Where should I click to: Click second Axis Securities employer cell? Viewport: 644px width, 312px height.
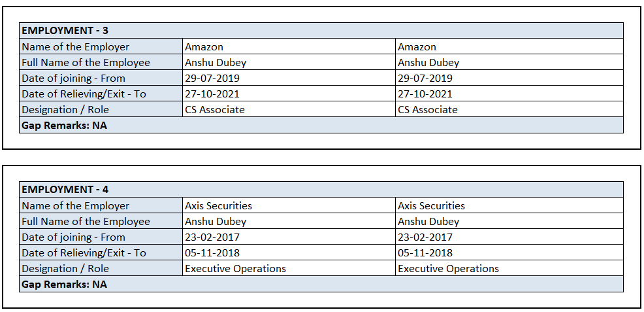(432, 206)
